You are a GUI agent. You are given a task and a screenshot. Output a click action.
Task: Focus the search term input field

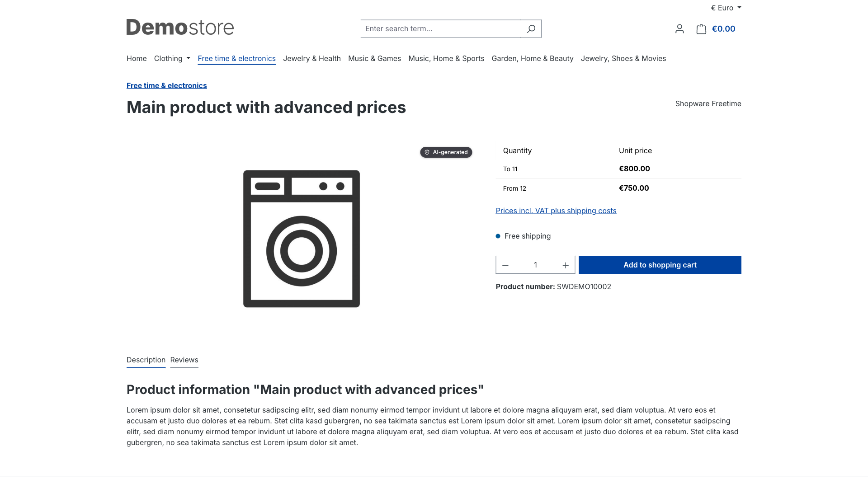tap(441, 28)
